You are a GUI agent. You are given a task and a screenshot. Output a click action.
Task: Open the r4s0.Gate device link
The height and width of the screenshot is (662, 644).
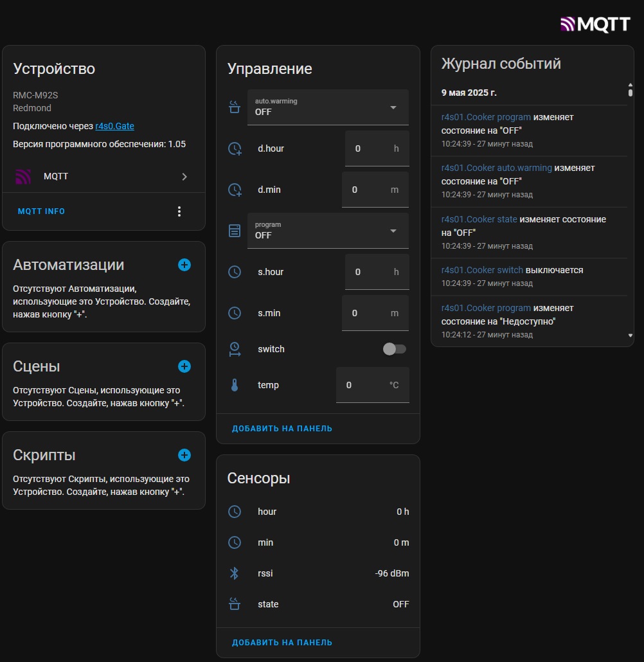point(114,127)
